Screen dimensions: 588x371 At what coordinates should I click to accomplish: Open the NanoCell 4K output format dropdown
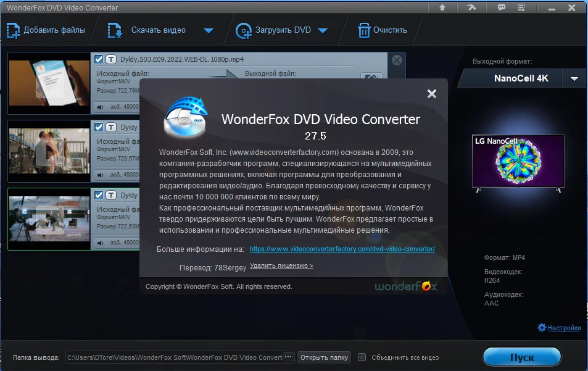click(x=574, y=79)
